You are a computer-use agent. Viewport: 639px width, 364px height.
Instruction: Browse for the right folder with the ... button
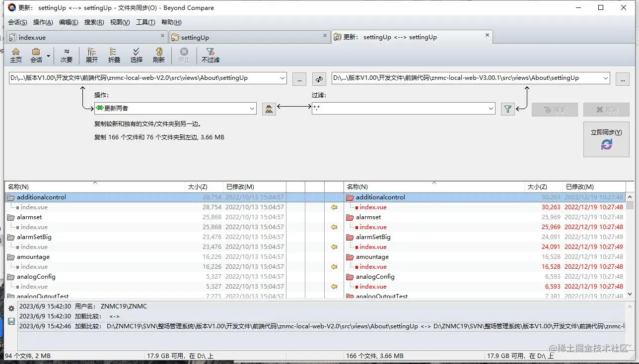point(623,78)
